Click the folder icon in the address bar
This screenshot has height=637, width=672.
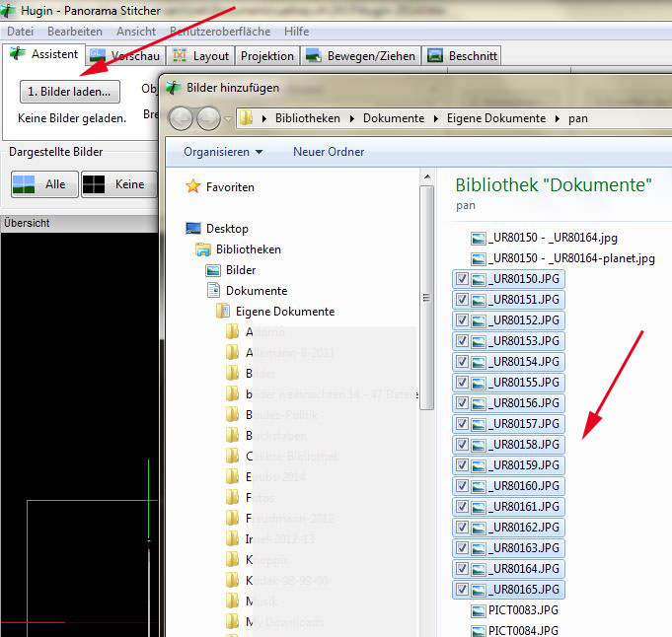coord(246,118)
